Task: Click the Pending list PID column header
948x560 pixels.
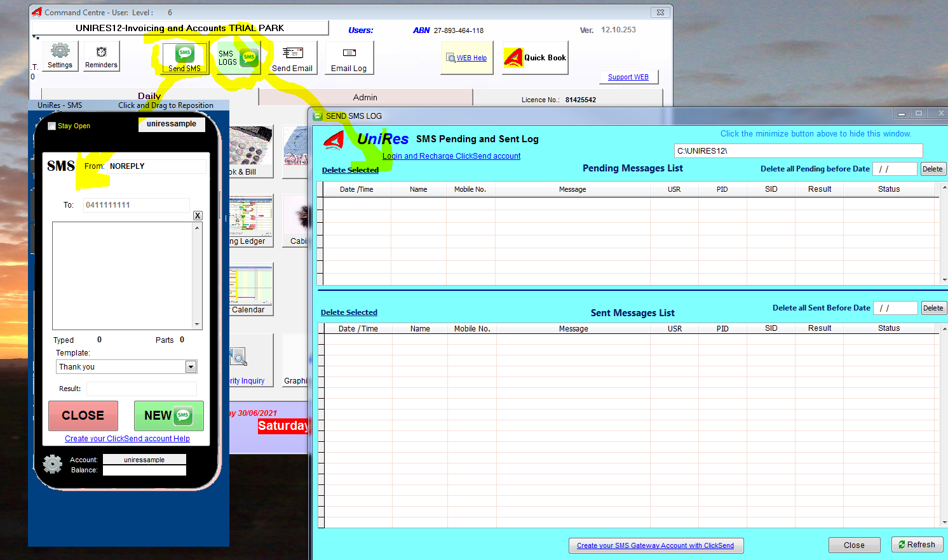Action: coord(722,189)
